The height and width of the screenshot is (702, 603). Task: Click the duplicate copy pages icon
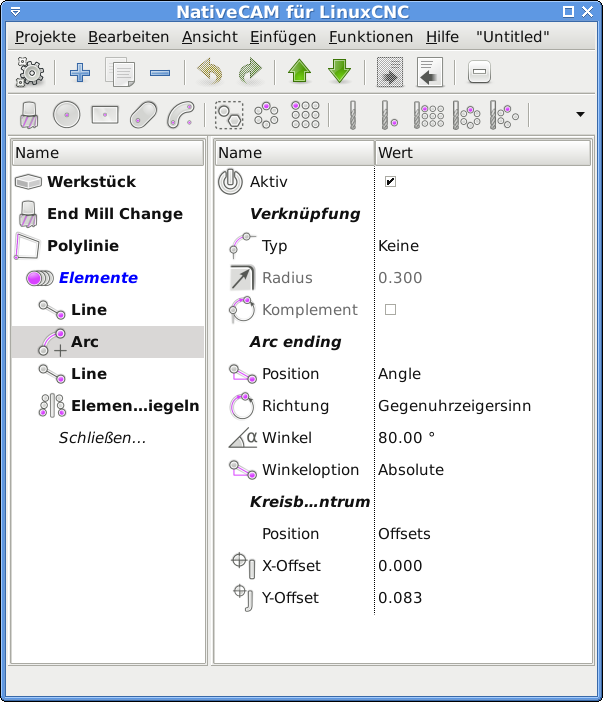120,72
